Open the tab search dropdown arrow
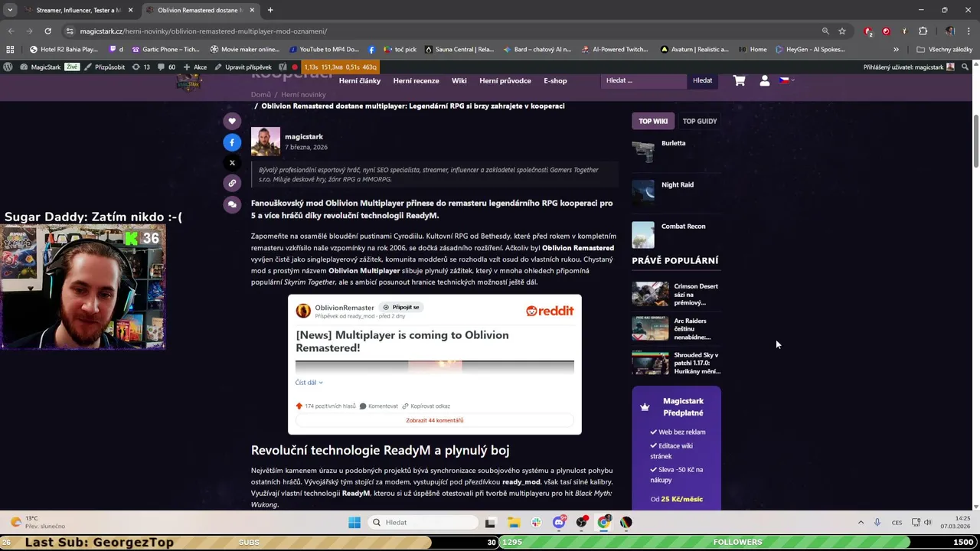 (x=10, y=10)
